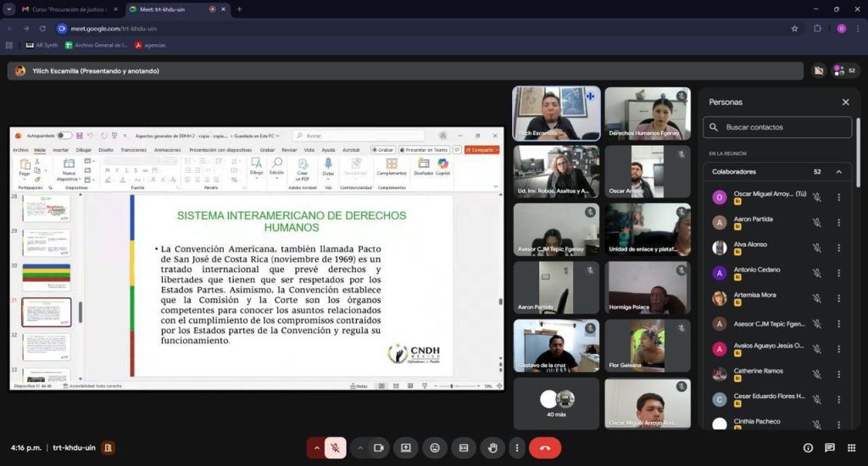The image size is (868, 466).
Task: Open the meeting chat panel
Action: (x=829, y=447)
